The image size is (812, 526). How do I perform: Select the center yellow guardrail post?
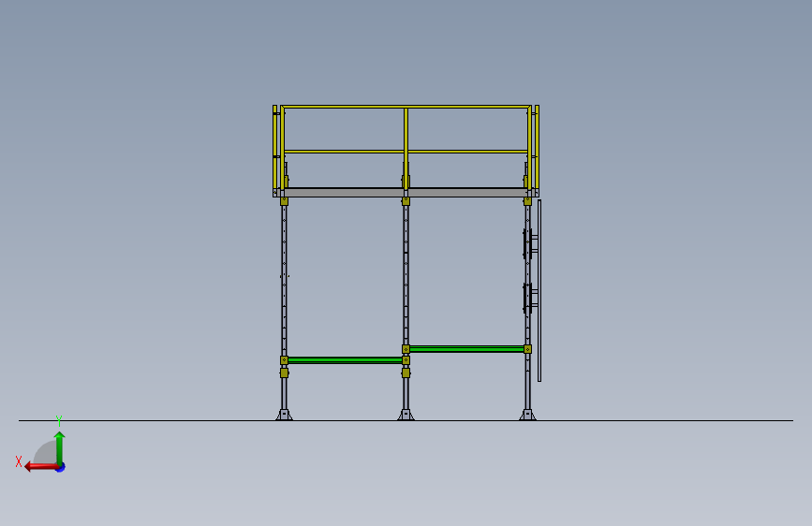[x=406, y=149]
